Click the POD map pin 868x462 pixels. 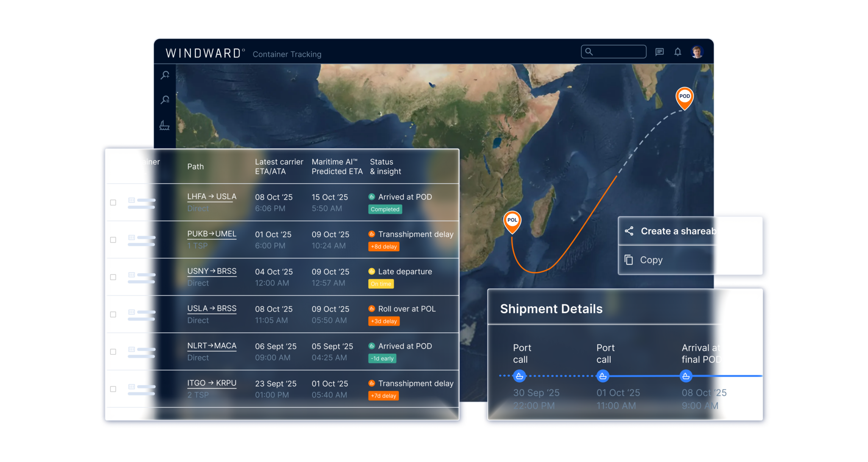685,97
